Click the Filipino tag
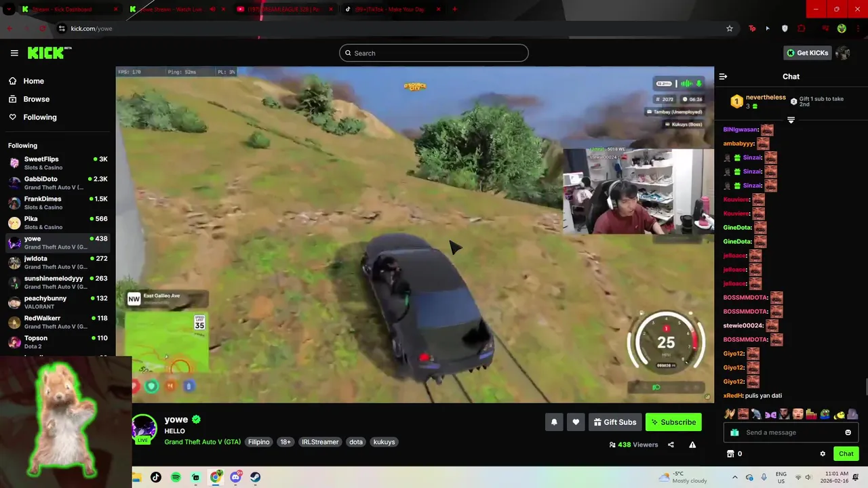 (x=258, y=442)
